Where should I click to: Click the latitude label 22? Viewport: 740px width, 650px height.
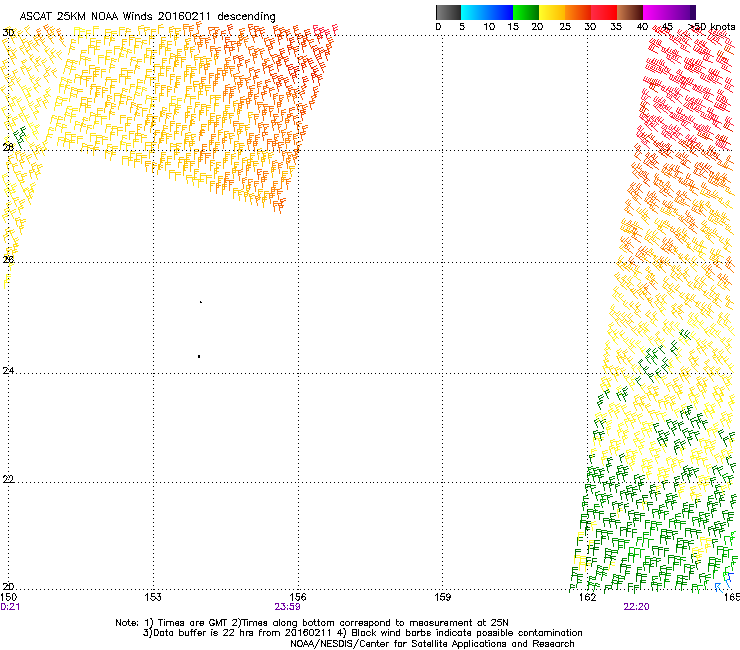coord(8,479)
